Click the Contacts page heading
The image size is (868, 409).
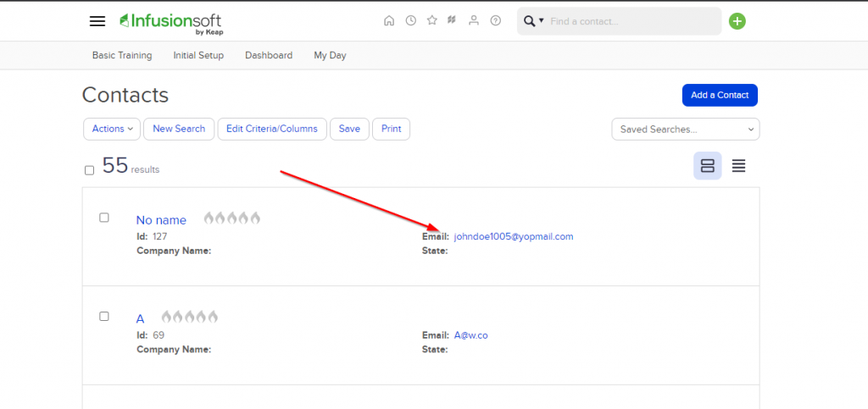pyautogui.click(x=125, y=95)
